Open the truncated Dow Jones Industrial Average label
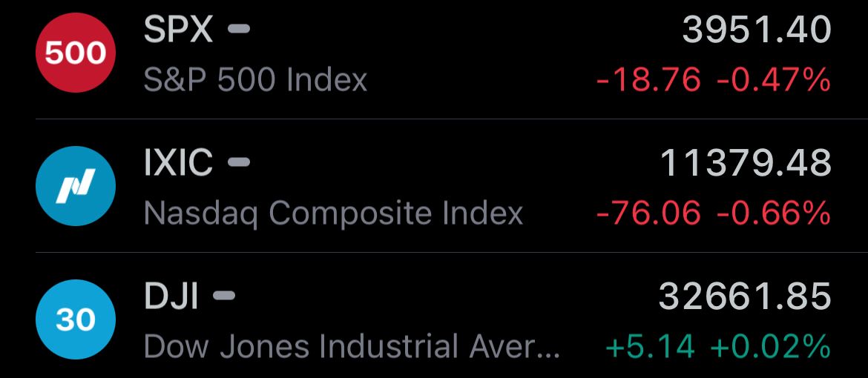 point(352,346)
